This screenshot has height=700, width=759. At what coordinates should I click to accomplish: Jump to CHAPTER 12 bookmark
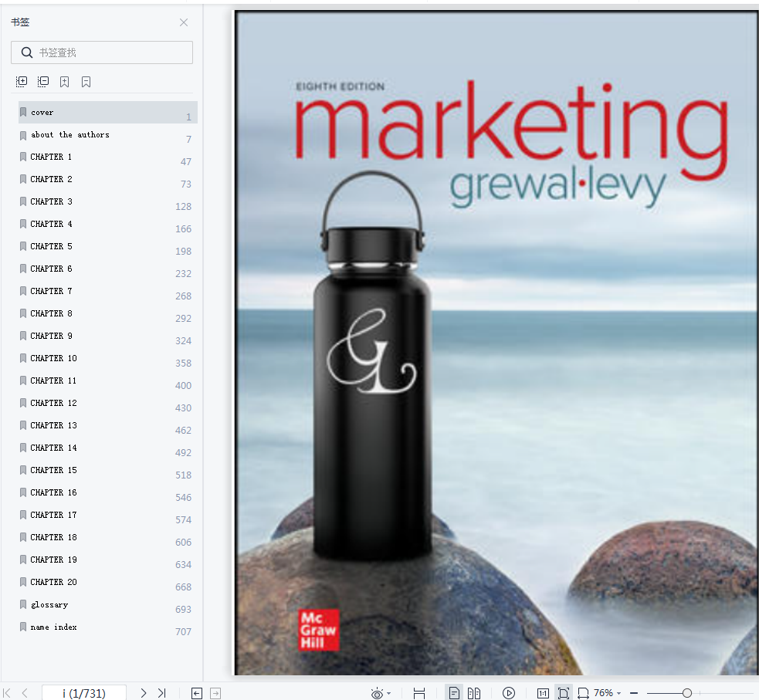(108, 404)
